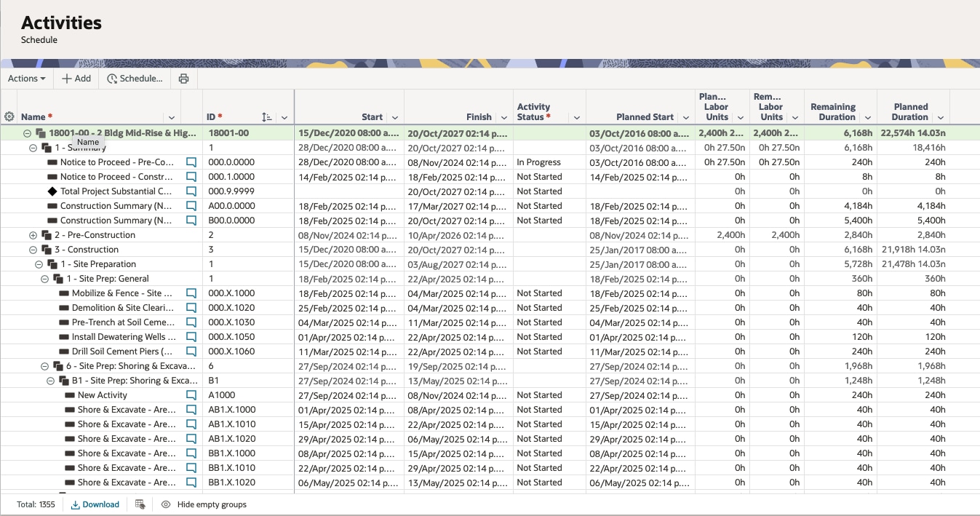
Task: Open the print dialog from the toolbar
Action: pyautogui.click(x=184, y=78)
